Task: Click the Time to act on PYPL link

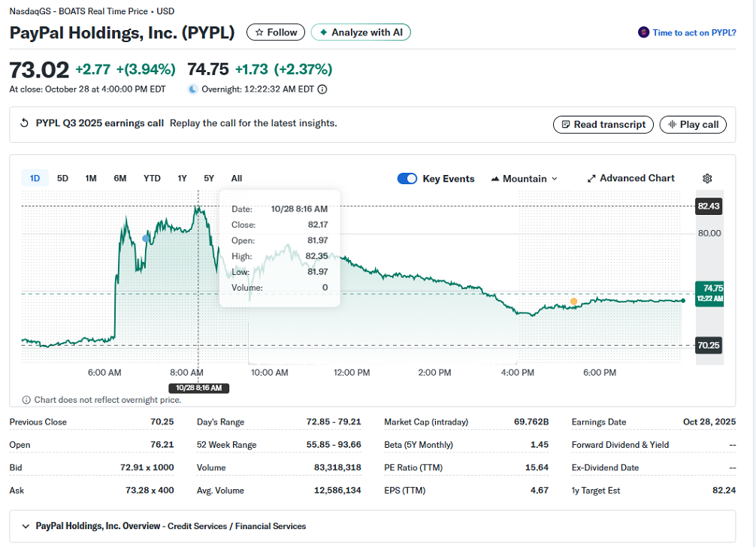Action: pyautogui.click(x=694, y=32)
